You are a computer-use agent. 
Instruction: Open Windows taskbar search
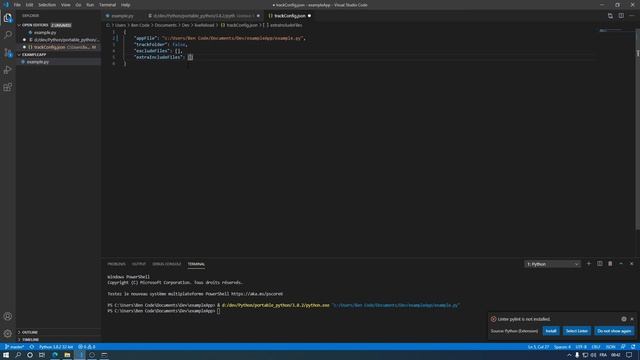[18, 355]
